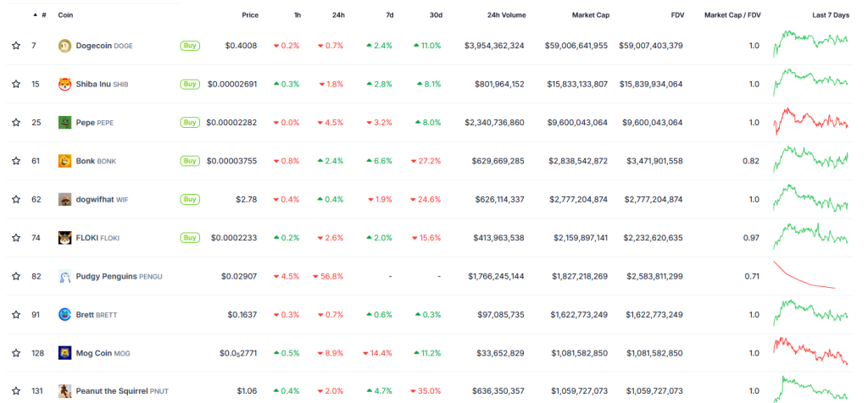Open the Pudgy Penguins PENGU link

[x=119, y=276]
